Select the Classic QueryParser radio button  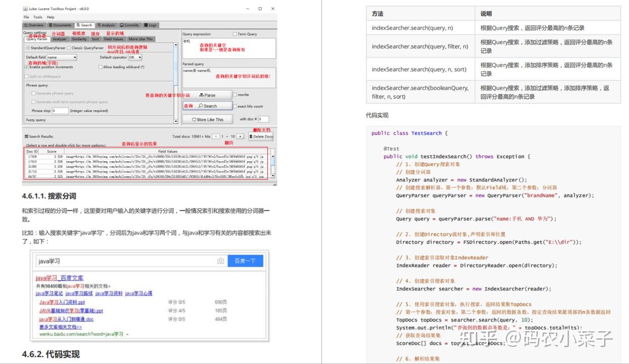pos(69,48)
